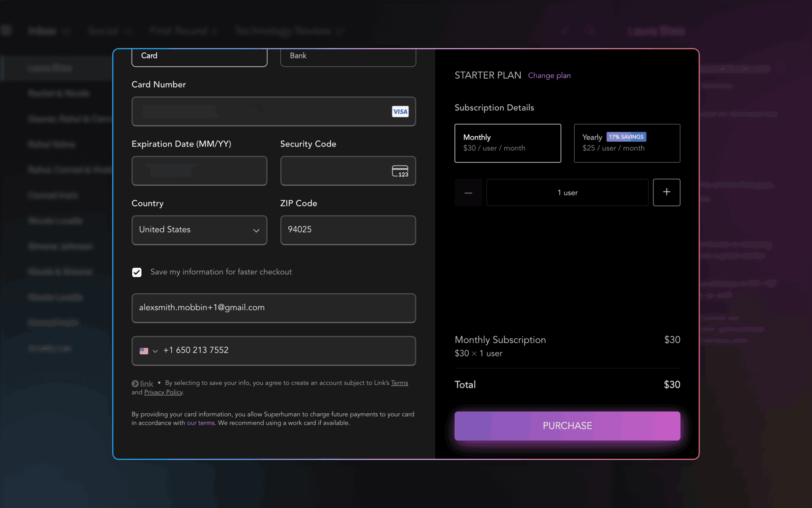Screen dimensions: 812x508
Task: Select the Card payment tab
Action: tap(199, 57)
